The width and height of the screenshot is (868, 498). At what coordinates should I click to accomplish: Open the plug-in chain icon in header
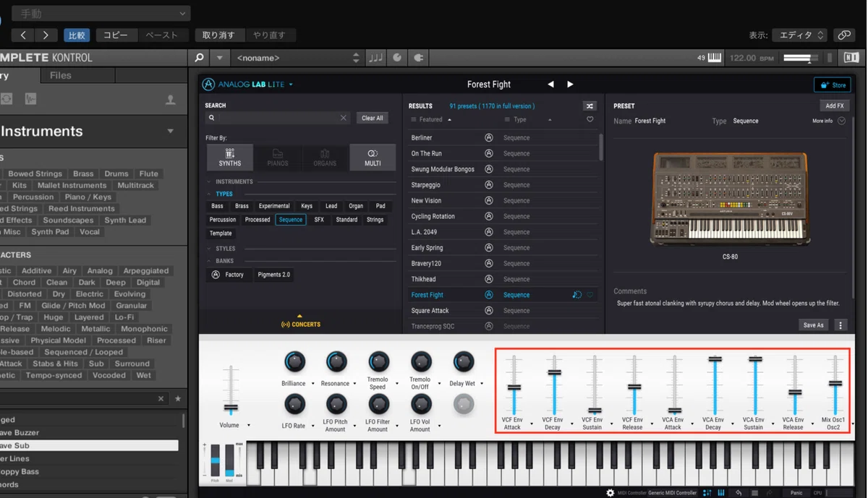418,58
